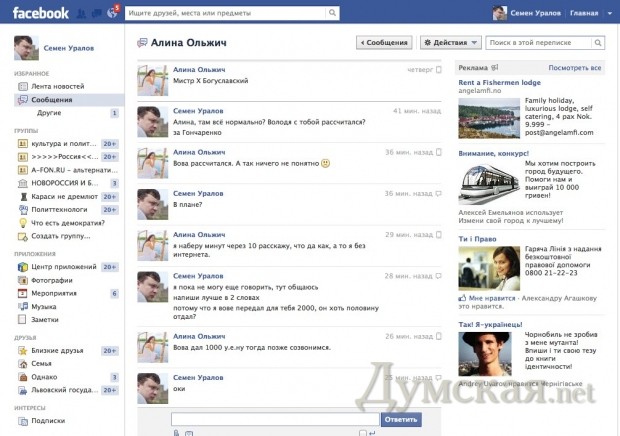620x436 pixels.
Task: Click the Лента новостей icon
Action: (x=23, y=87)
